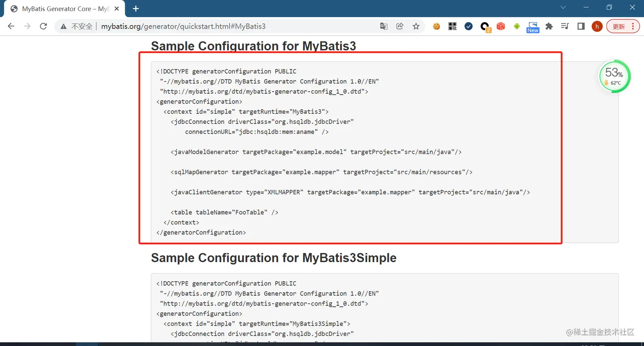Click the closing '</generatorConfiguration>' line
The height and width of the screenshot is (346, 644).
pos(201,233)
